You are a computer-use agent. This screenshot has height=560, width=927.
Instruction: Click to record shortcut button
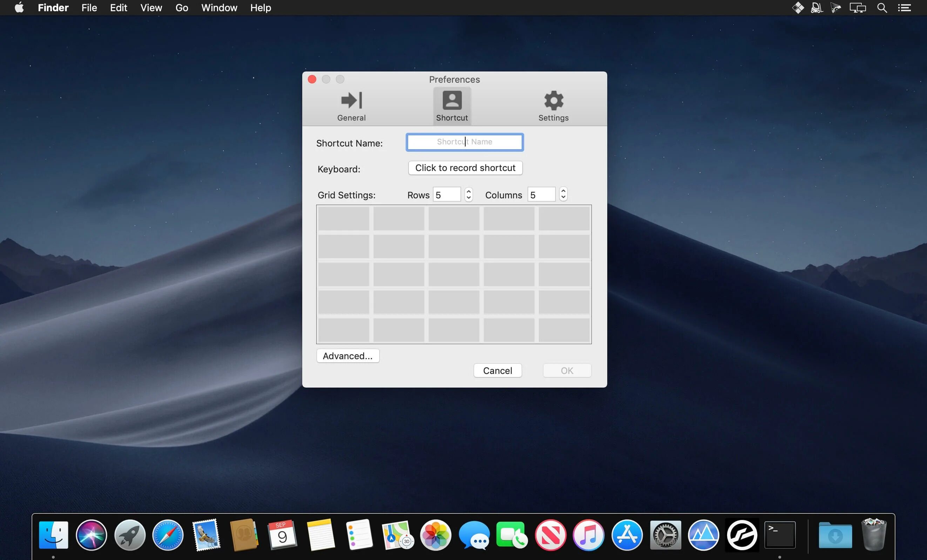pyautogui.click(x=465, y=168)
